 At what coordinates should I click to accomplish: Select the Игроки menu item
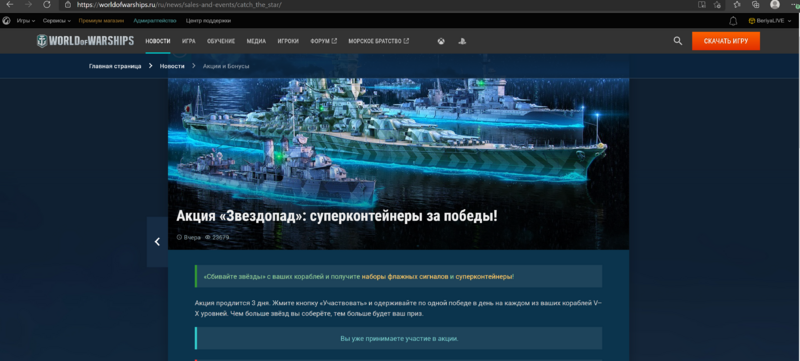tap(288, 41)
